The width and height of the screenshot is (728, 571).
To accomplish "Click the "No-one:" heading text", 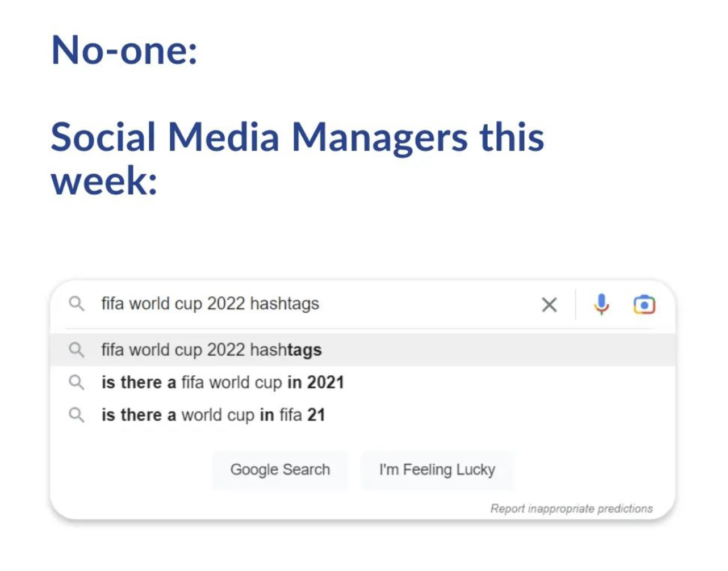I will [x=124, y=50].
